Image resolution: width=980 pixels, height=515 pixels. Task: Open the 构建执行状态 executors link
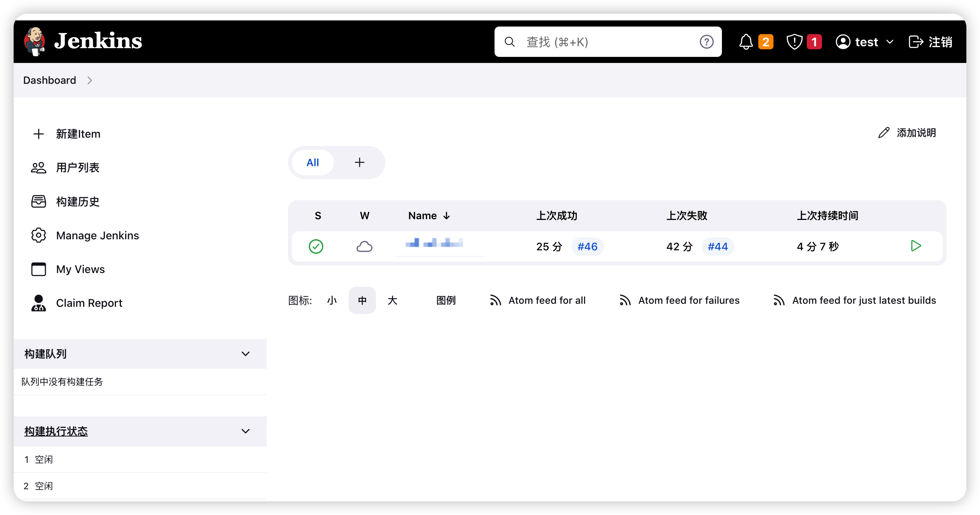click(56, 431)
